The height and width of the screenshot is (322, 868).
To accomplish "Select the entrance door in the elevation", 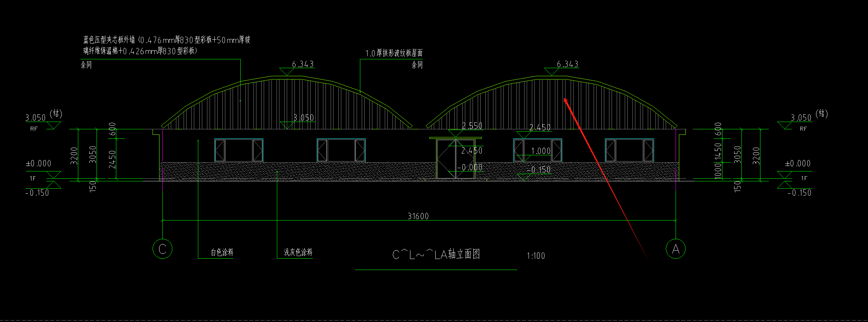I will tap(455, 159).
